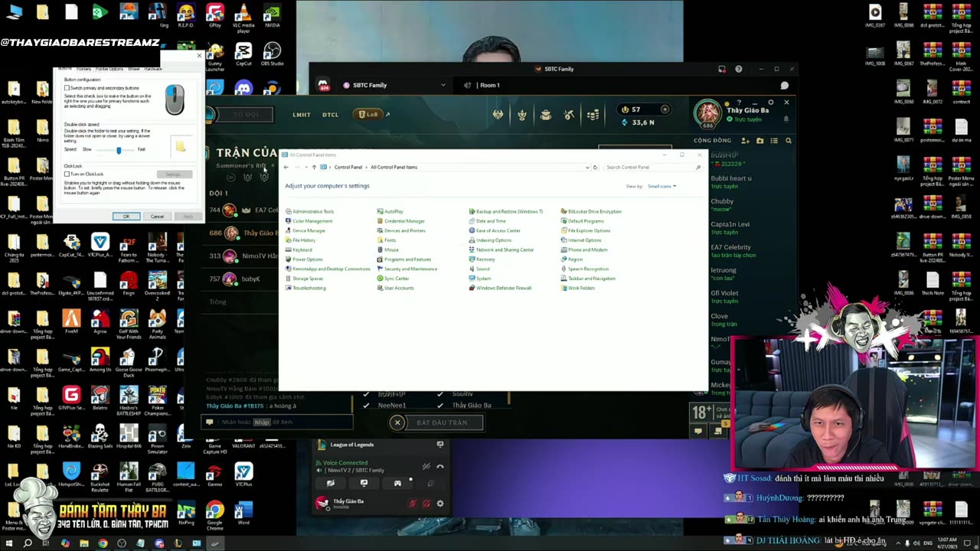Screen dimensions: 980x551
Task: Open League client loot chest icon
Action: pyautogui.click(x=546, y=115)
